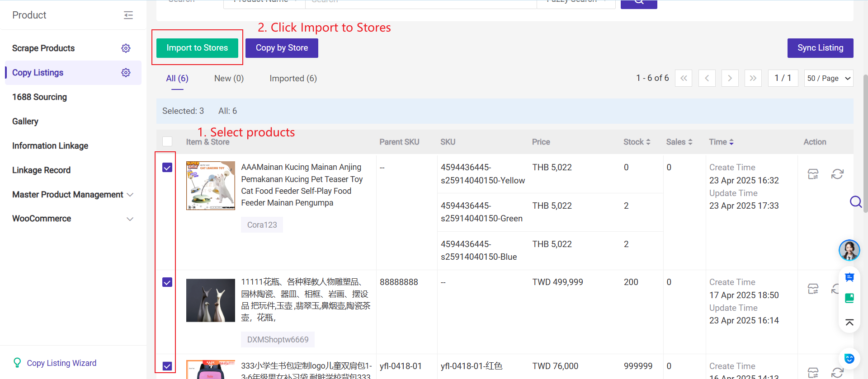Click sync icon for 11111花瓶 row
Viewport: 868px width, 379px height.
click(835, 289)
